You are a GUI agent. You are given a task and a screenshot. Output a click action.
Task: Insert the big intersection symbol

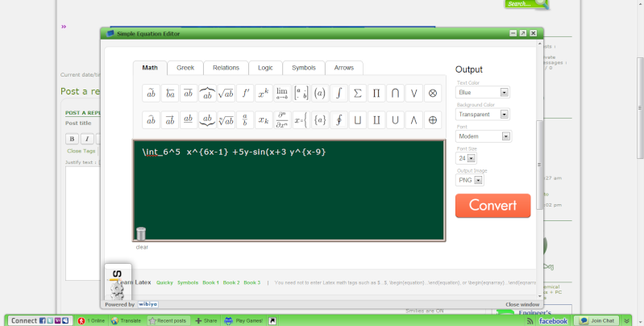[395, 94]
